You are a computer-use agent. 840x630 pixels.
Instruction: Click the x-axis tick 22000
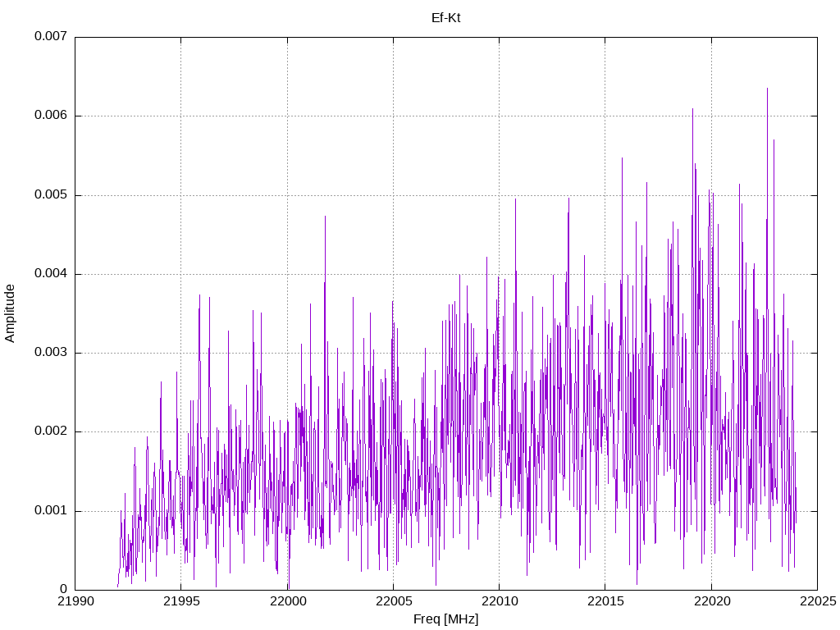pos(288,601)
